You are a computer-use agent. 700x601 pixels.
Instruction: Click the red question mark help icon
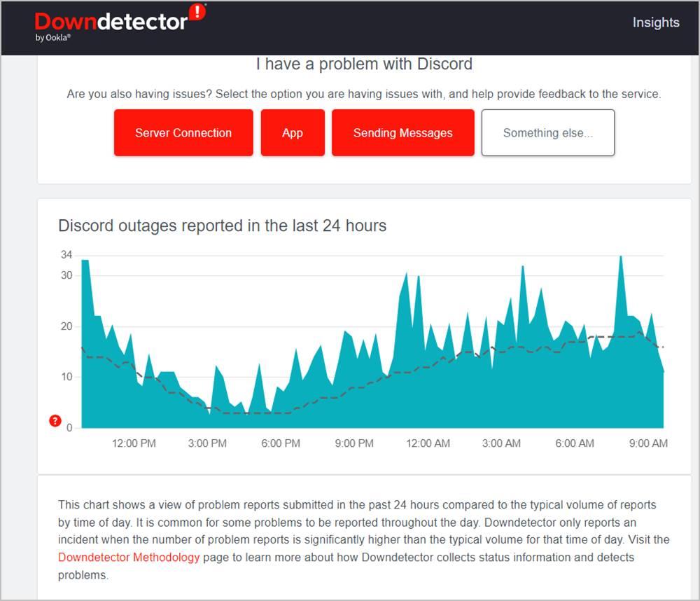[x=55, y=420]
